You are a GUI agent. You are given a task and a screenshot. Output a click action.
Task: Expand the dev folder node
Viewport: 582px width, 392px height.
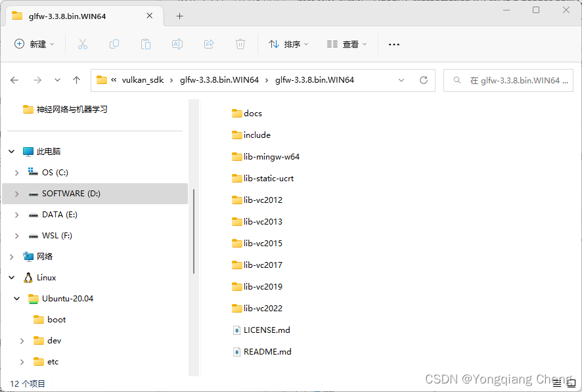pos(22,341)
